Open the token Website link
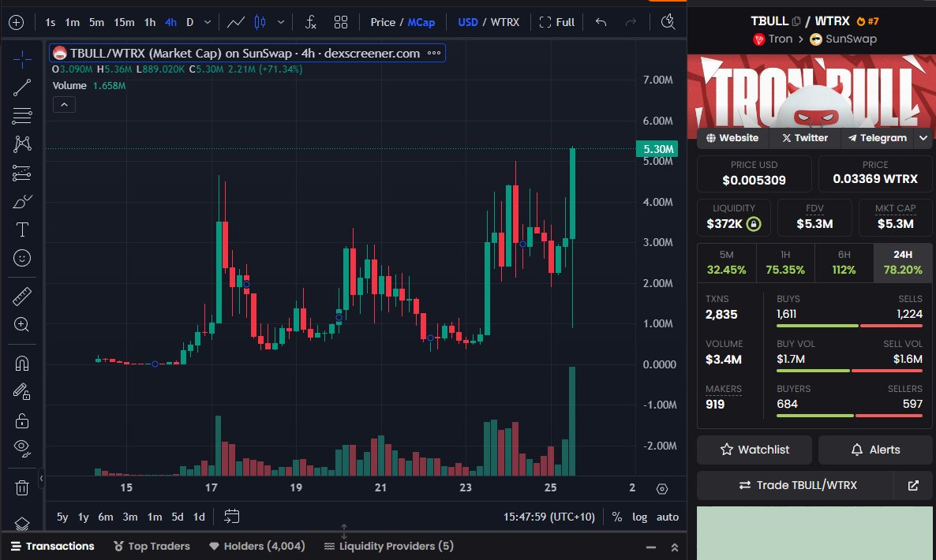 pos(732,138)
